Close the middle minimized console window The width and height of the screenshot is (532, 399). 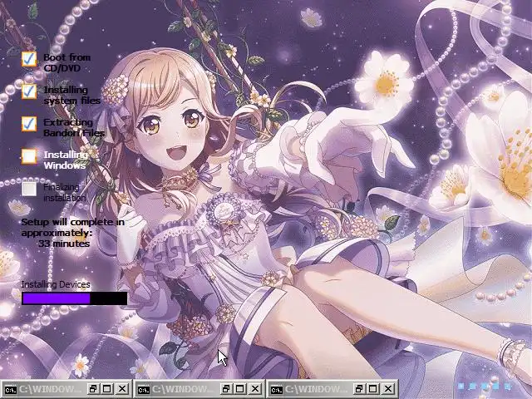[x=255, y=389]
